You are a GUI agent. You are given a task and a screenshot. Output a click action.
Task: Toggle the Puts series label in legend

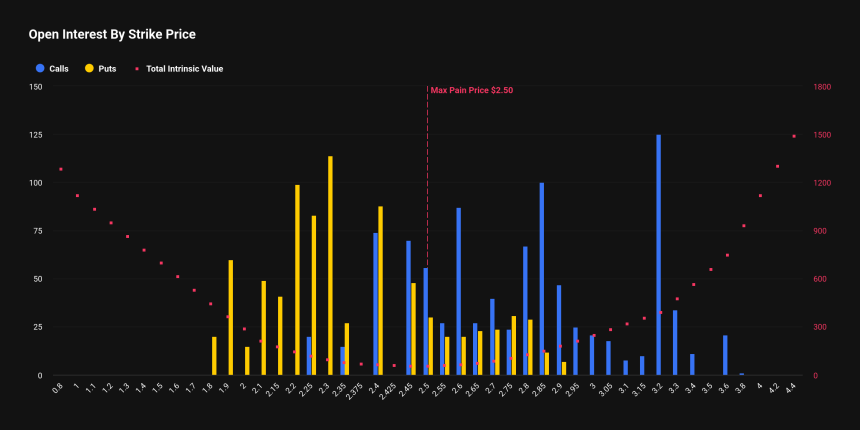click(107, 69)
